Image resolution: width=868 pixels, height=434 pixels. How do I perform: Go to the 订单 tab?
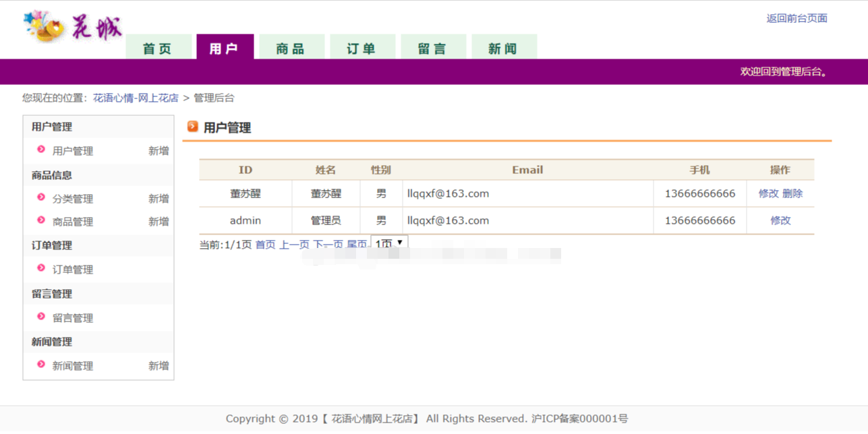coord(362,47)
